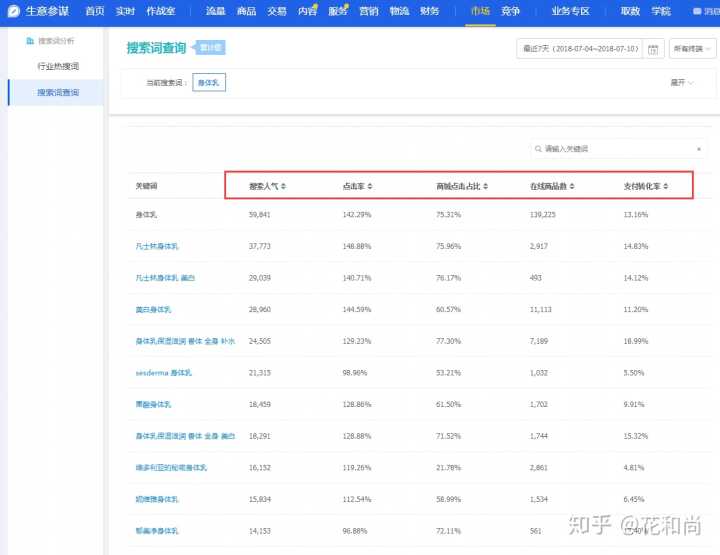Click the 消息 notification icon
The width and height of the screenshot is (720, 555).
698,11
